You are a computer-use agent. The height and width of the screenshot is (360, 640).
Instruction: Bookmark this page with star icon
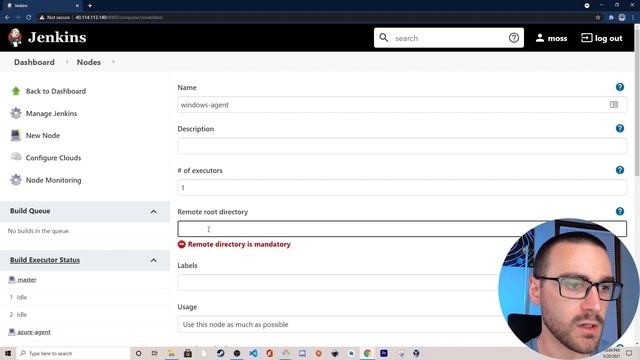pyautogui.click(x=598, y=18)
